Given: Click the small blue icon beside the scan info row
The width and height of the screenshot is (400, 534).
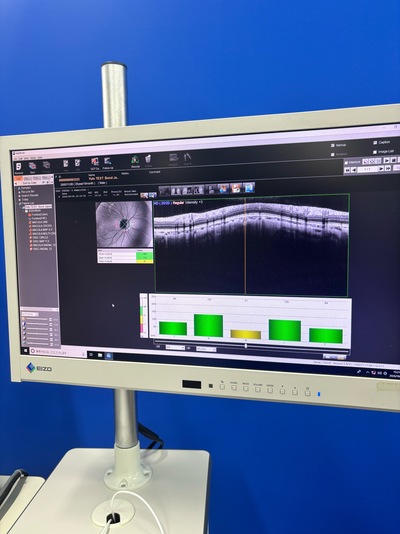Looking at the screenshot, I should 152,195.
